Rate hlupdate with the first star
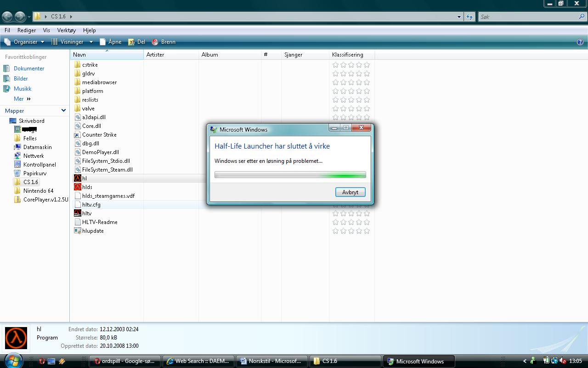This screenshot has width=588, height=368. (335, 231)
